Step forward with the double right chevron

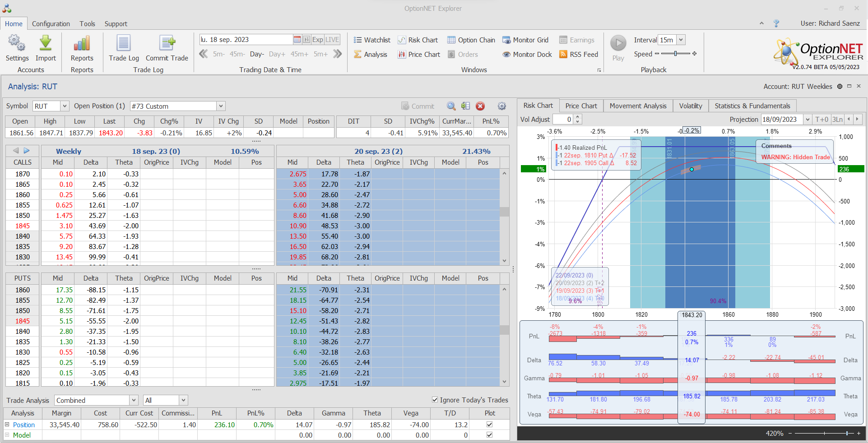click(x=337, y=54)
